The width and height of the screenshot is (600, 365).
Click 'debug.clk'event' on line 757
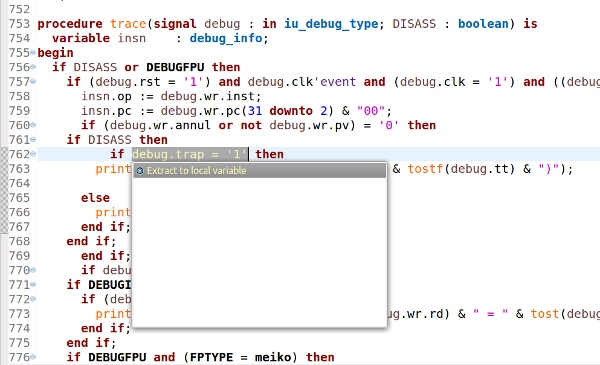coord(302,82)
